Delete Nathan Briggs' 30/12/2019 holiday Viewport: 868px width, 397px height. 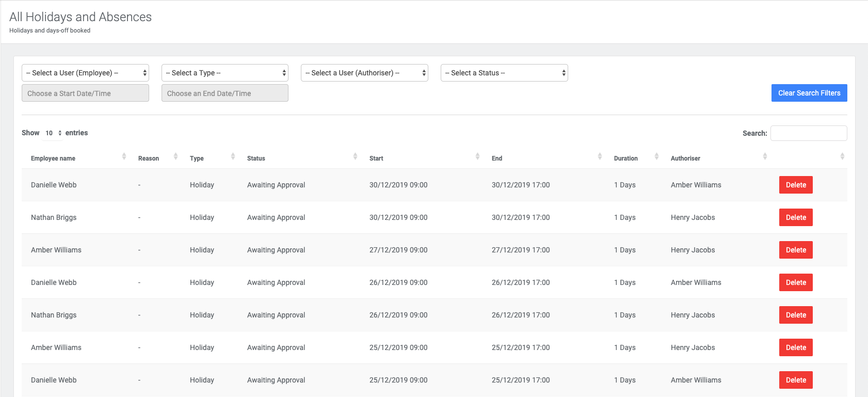click(x=796, y=217)
